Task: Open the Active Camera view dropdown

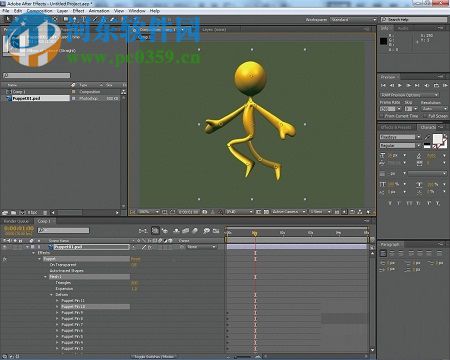Action: point(289,212)
